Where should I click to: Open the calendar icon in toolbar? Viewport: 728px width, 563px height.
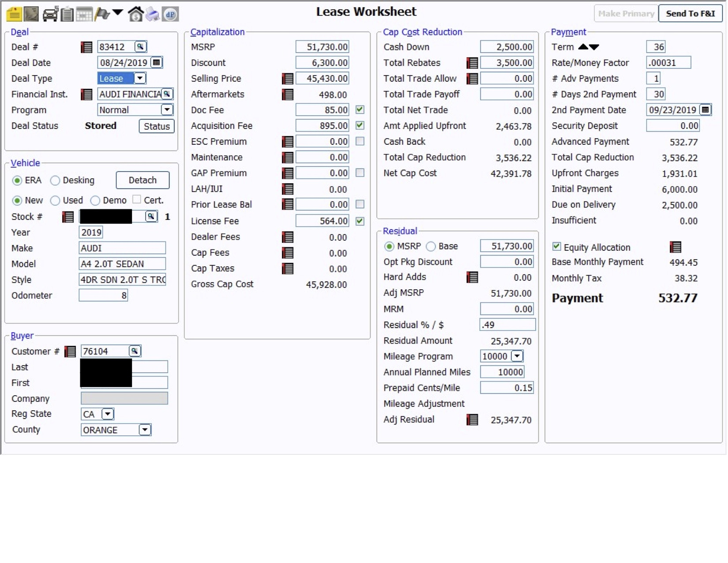[84, 14]
